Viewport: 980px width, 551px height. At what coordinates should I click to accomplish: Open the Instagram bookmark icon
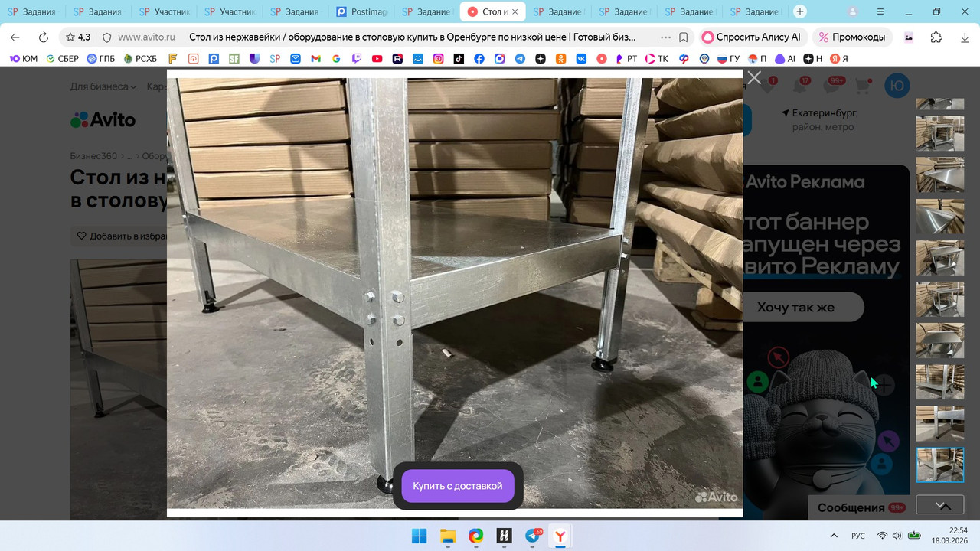pyautogui.click(x=439, y=58)
